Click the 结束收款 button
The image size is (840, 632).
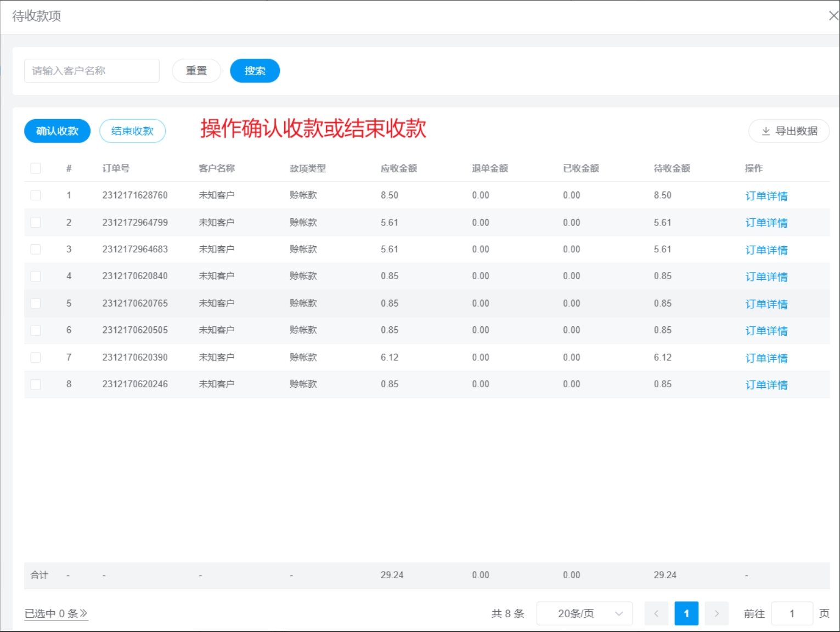132,131
